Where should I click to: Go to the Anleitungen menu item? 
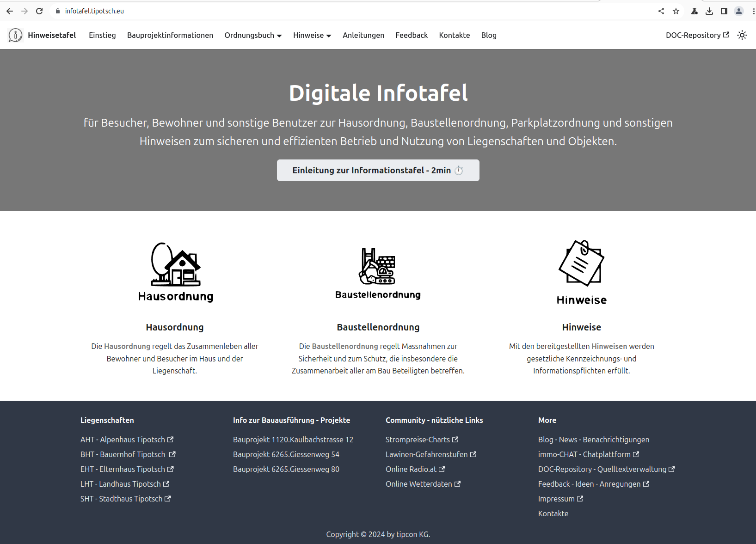(x=363, y=35)
